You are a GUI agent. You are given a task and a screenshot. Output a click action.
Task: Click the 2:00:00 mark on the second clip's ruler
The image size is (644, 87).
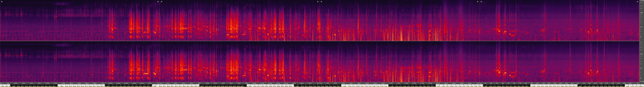[254, 83]
